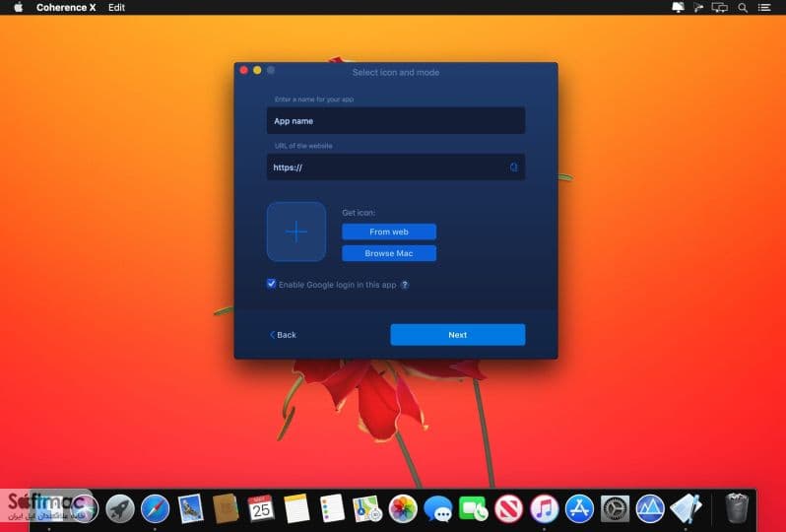The height and width of the screenshot is (532, 786).
Task: Click the 'Get icon:' label
Action: tap(359, 213)
